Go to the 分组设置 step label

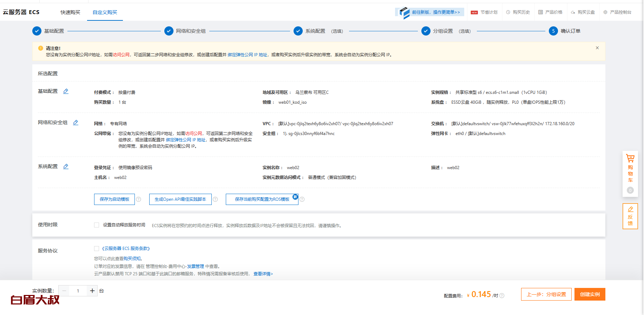click(x=443, y=31)
